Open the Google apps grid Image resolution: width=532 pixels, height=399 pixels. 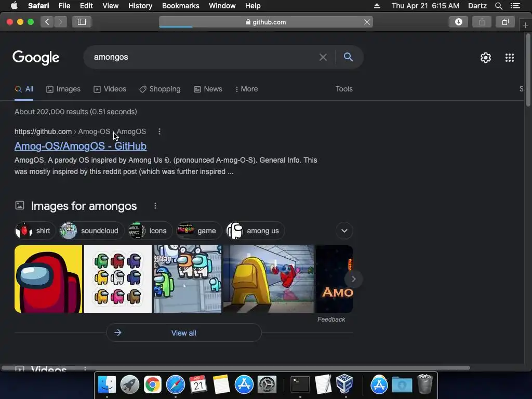(509, 58)
